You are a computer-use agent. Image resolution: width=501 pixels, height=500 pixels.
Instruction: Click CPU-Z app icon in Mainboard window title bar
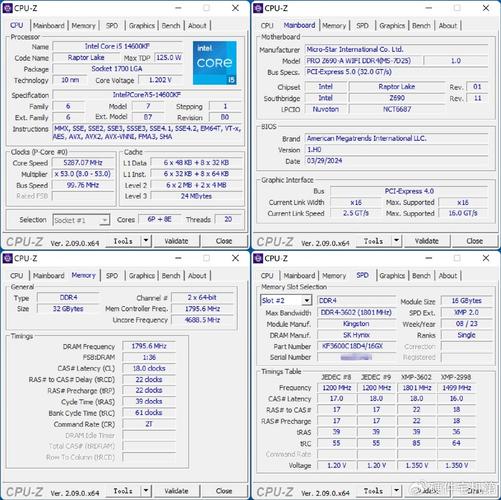258,8
